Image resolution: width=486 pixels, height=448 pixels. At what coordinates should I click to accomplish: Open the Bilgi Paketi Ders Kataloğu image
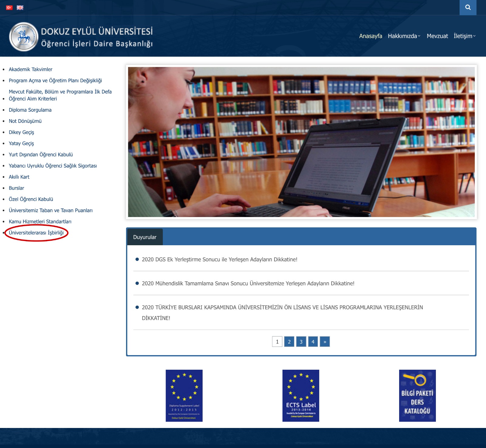417,395
